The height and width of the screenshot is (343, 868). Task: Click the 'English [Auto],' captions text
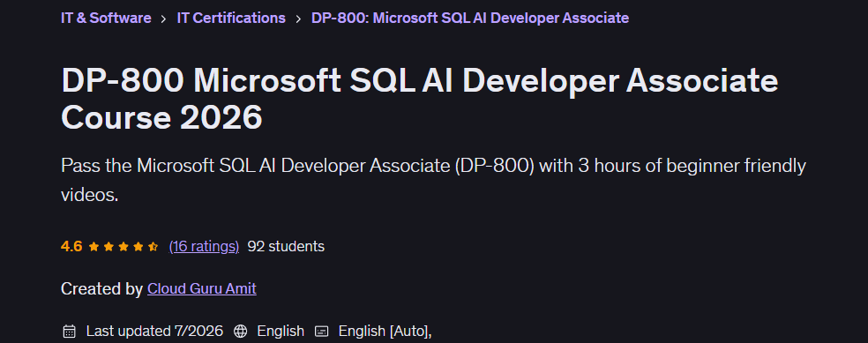pos(385,331)
